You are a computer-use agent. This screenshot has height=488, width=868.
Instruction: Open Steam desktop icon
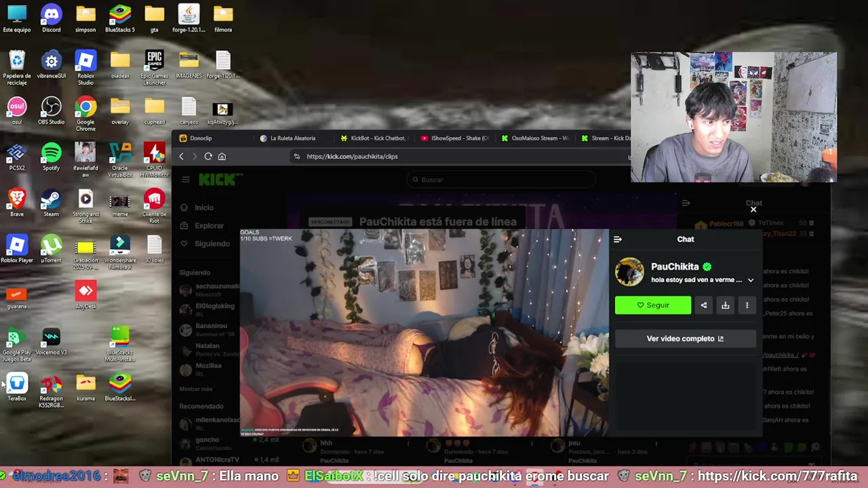pyautogui.click(x=52, y=203)
